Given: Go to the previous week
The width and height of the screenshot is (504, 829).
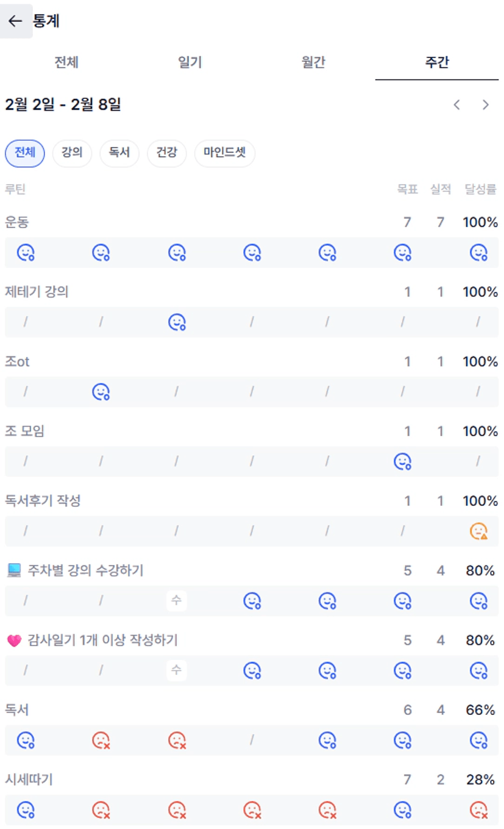Looking at the screenshot, I should click(x=457, y=105).
